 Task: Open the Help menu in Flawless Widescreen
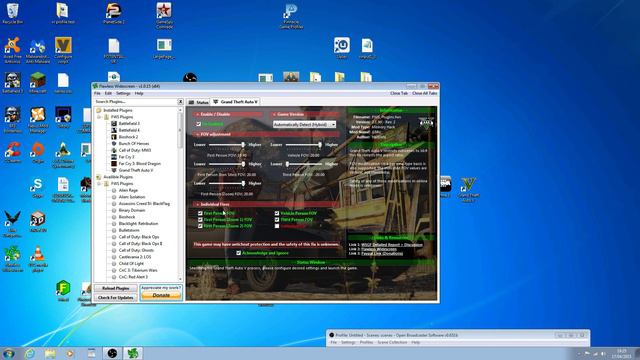pyautogui.click(x=139, y=93)
